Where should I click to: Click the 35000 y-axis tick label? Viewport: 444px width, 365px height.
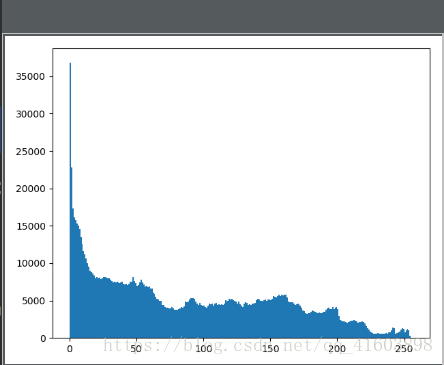click(x=30, y=77)
